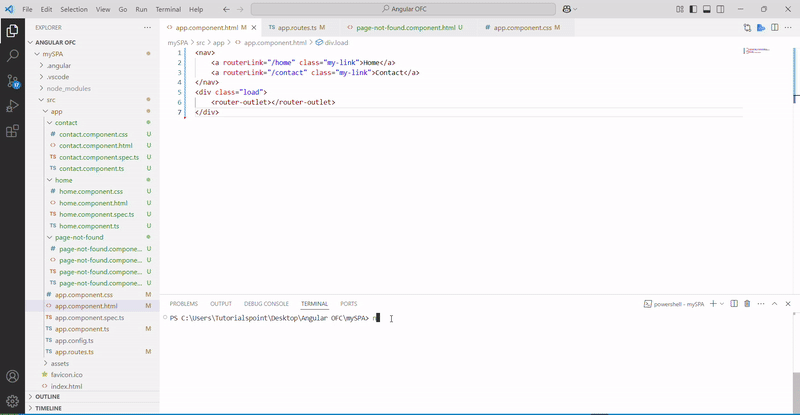Screen dimensions: 800x415
Task: Switch to the Problems panel tab
Action: point(184,304)
